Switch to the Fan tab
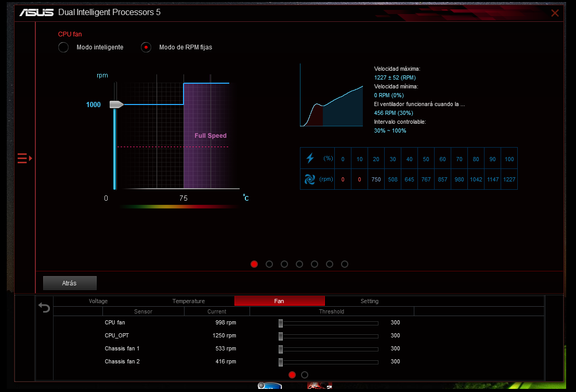 279,301
